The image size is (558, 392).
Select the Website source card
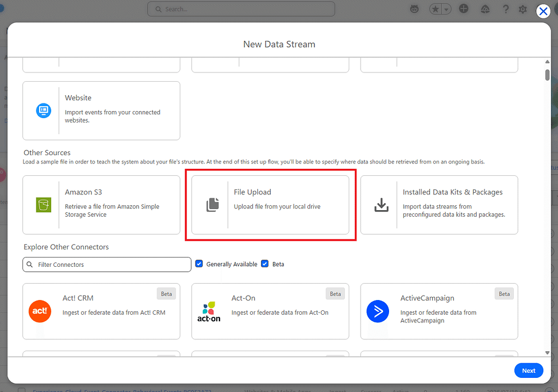101,111
